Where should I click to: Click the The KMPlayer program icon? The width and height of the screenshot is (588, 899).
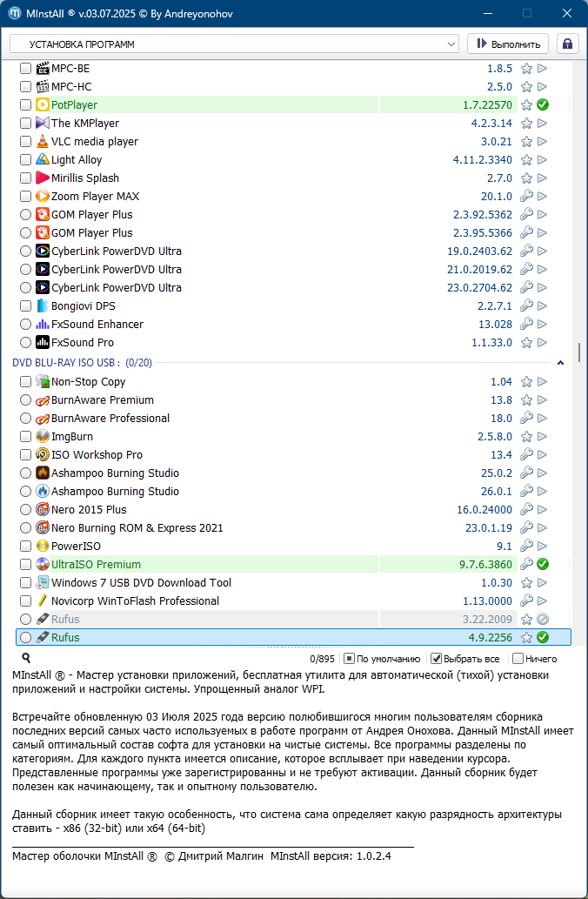coord(43,123)
